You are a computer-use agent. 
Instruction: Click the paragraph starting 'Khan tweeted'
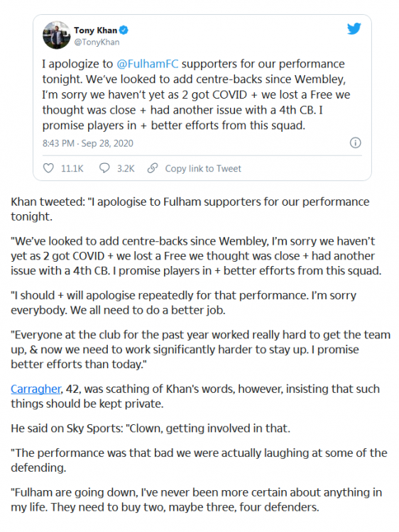pyautogui.click(x=190, y=209)
